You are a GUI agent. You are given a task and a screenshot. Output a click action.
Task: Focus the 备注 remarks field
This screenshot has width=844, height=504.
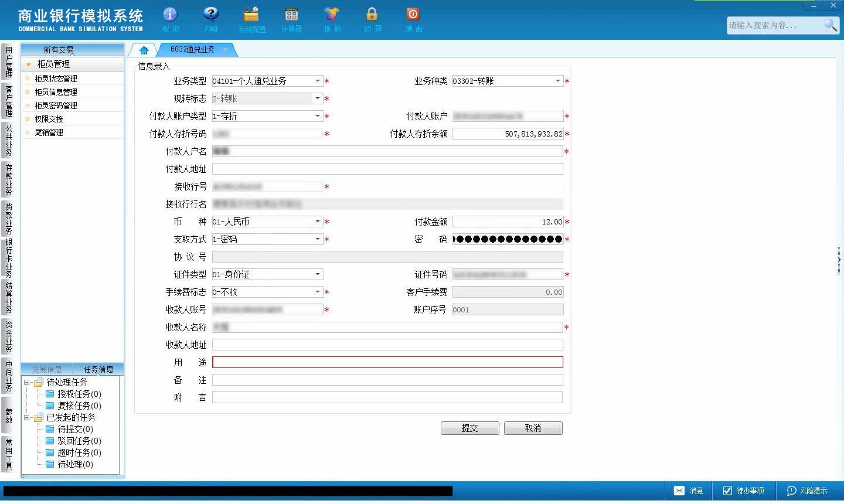point(387,380)
